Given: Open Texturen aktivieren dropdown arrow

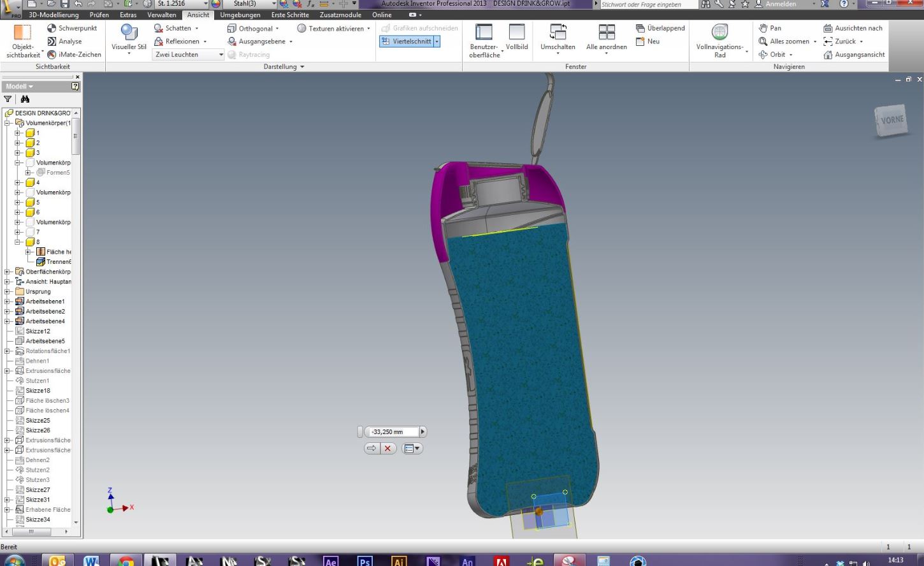Looking at the screenshot, I should click(x=368, y=28).
